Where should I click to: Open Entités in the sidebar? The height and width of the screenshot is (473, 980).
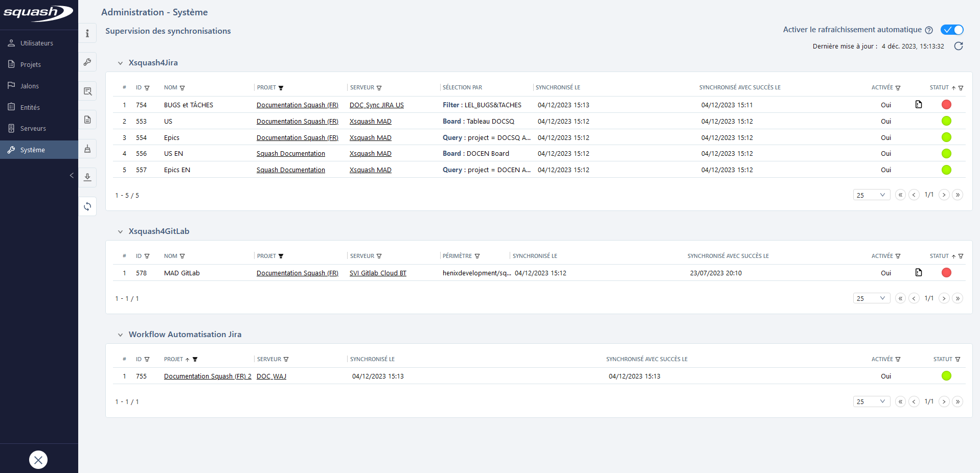pyautogui.click(x=39, y=107)
